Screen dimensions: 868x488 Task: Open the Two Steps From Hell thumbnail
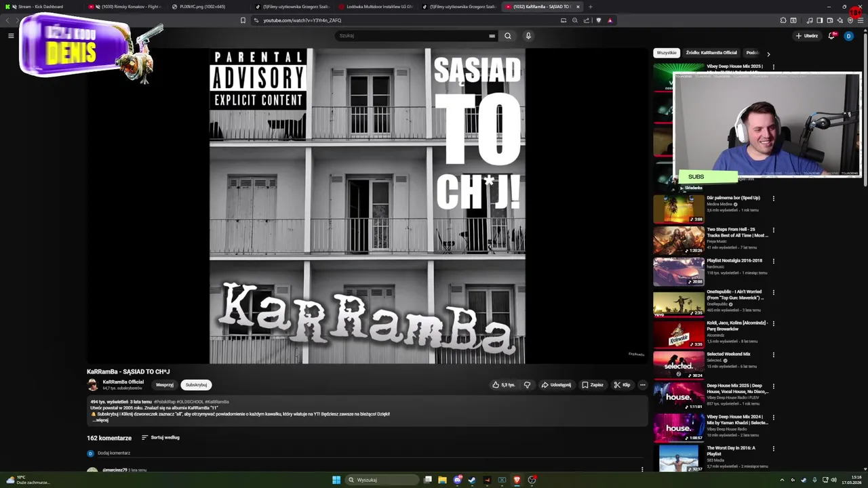pyautogui.click(x=679, y=241)
